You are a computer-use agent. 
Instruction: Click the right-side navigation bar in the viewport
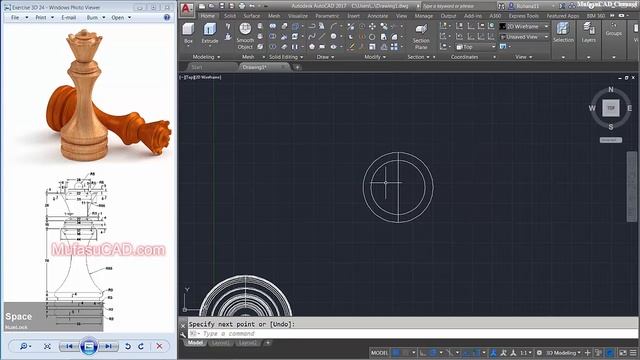(x=631, y=187)
